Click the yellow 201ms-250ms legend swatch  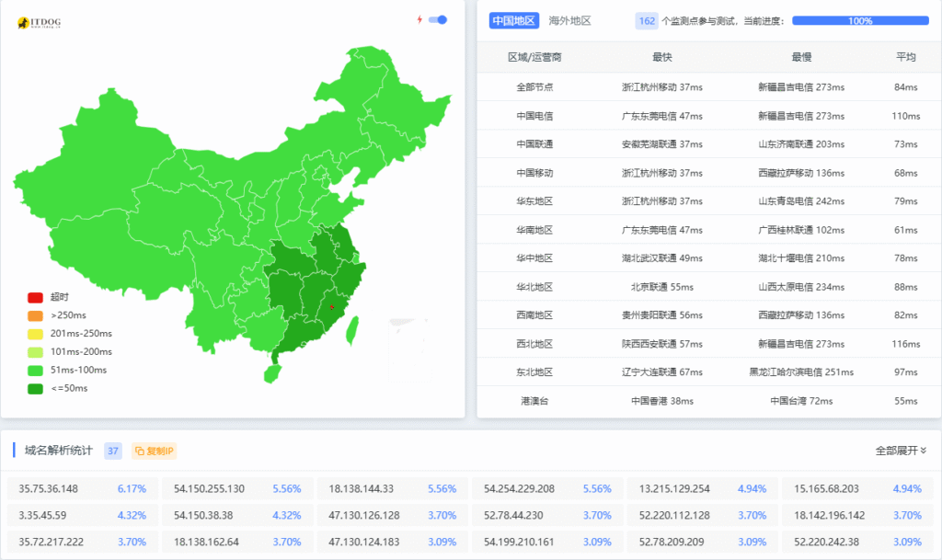click(x=35, y=334)
